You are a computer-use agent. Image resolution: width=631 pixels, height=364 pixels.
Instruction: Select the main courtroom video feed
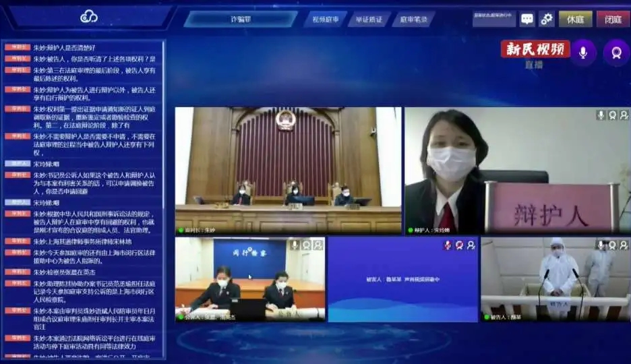[x=288, y=170]
